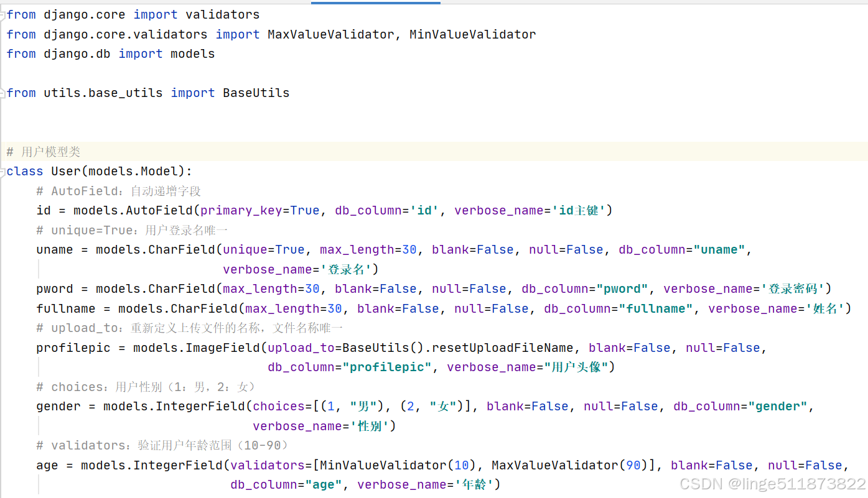This screenshot has height=498, width=868.
Task: Click 'BaseUtils' in the import line
Action: [x=256, y=93]
